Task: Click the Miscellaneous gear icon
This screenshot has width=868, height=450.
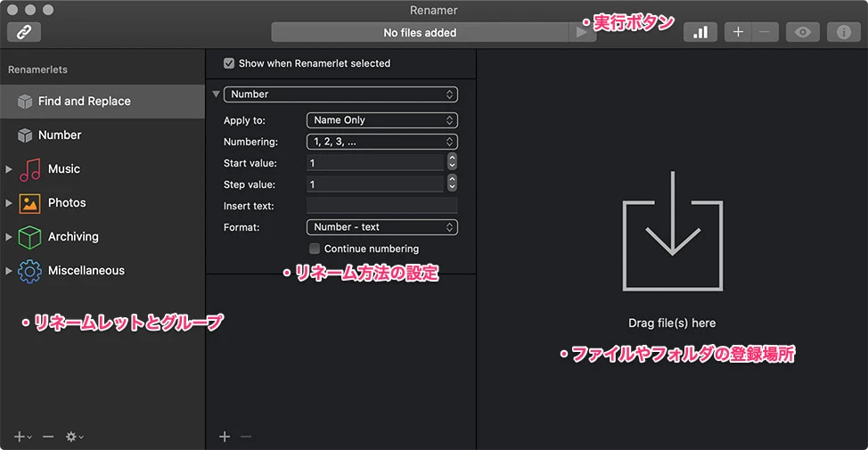Action: tap(30, 271)
